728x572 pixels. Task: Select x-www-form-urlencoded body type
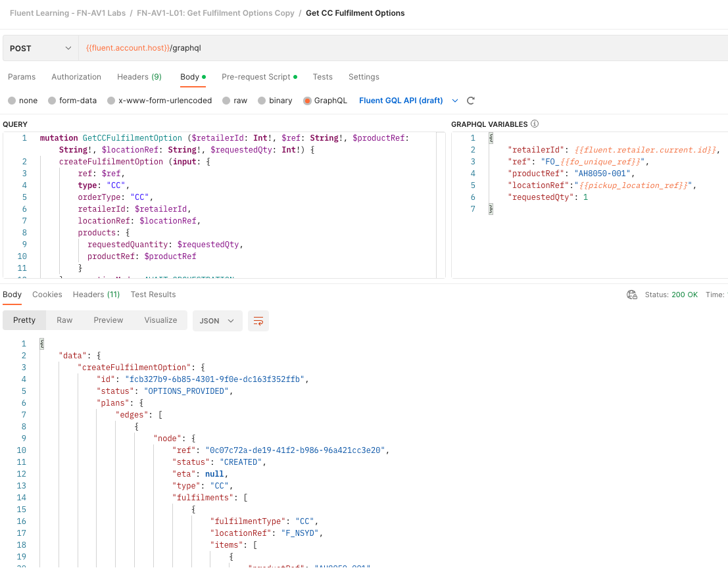point(159,101)
